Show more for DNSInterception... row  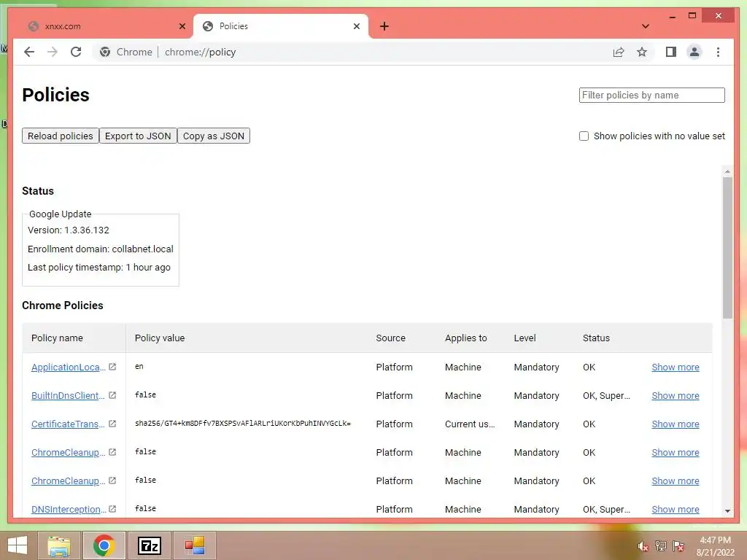pyautogui.click(x=675, y=509)
